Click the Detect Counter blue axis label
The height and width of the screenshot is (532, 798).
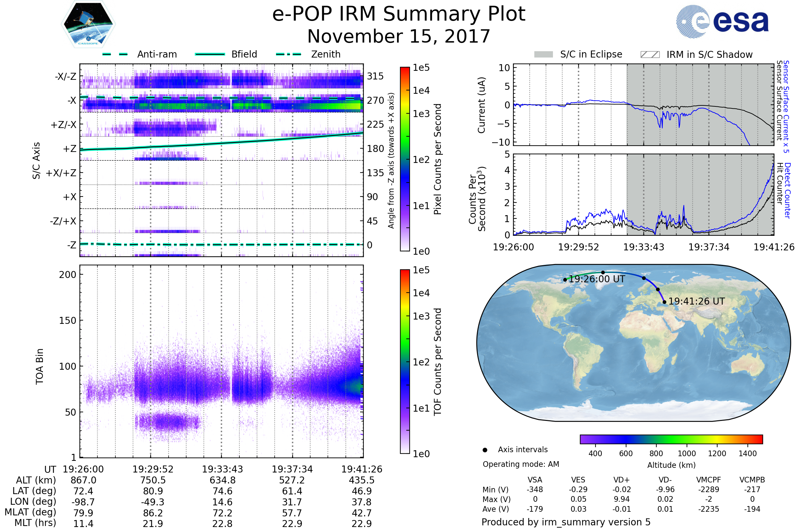coord(787,191)
